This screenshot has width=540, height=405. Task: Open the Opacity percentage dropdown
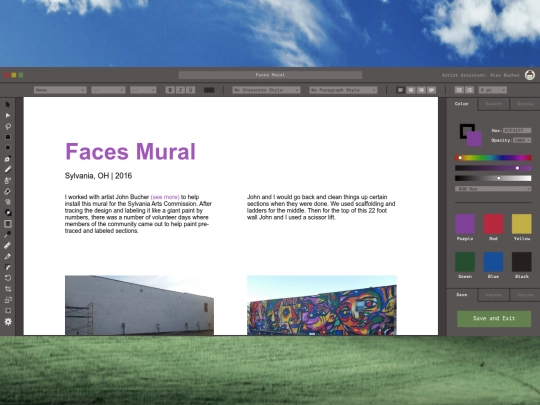click(x=522, y=140)
